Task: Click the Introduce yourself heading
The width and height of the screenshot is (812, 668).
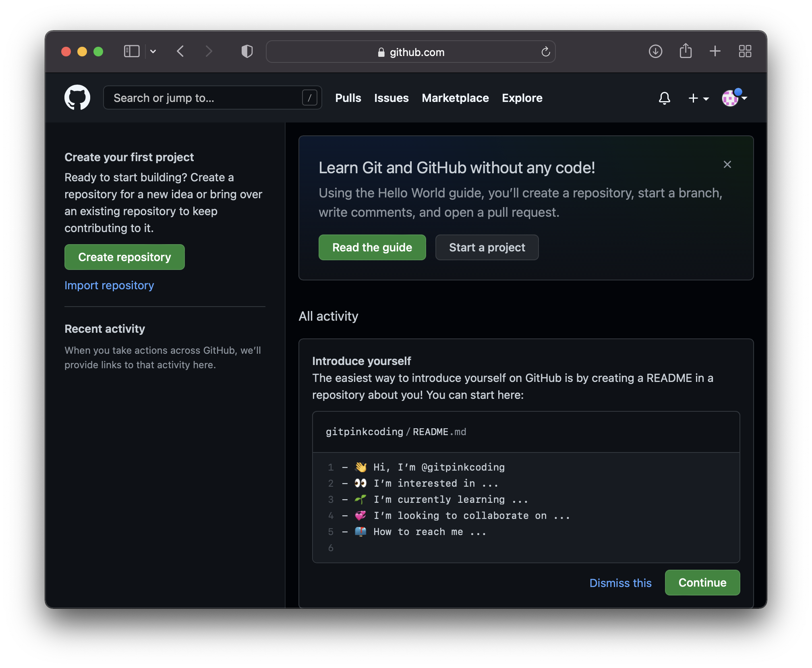Action: (x=361, y=361)
